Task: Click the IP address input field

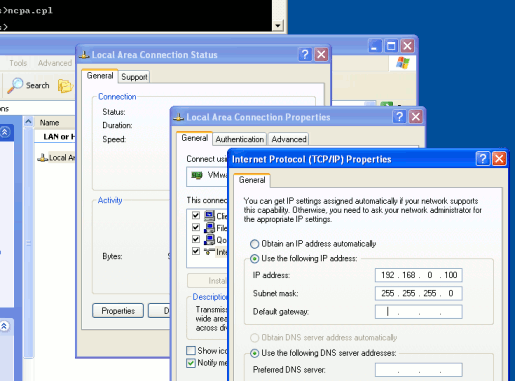Action: tap(418, 275)
